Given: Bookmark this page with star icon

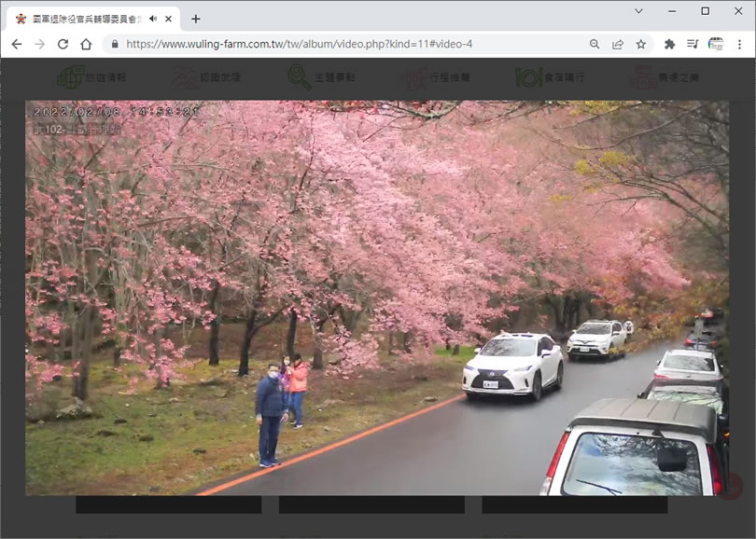Looking at the screenshot, I should 641,44.
